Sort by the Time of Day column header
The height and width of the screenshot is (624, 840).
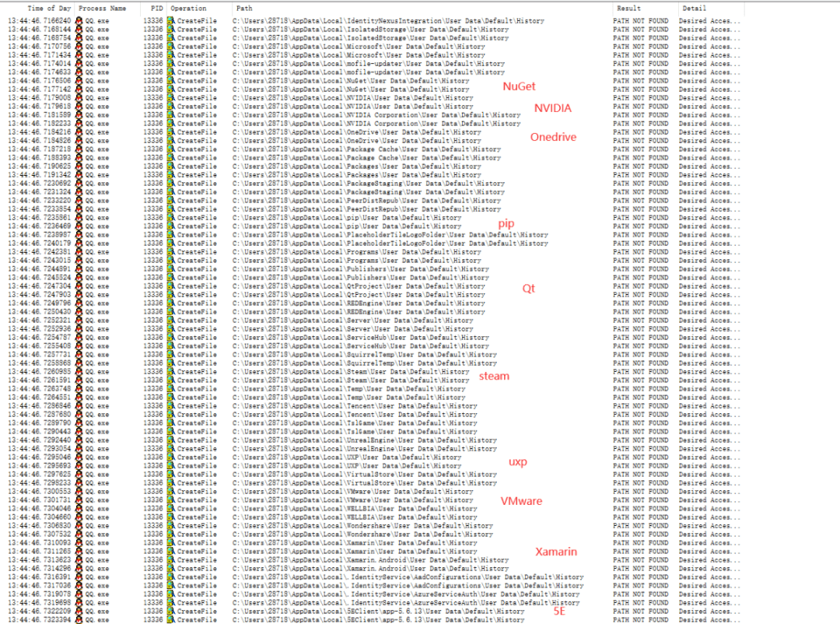[49, 8]
